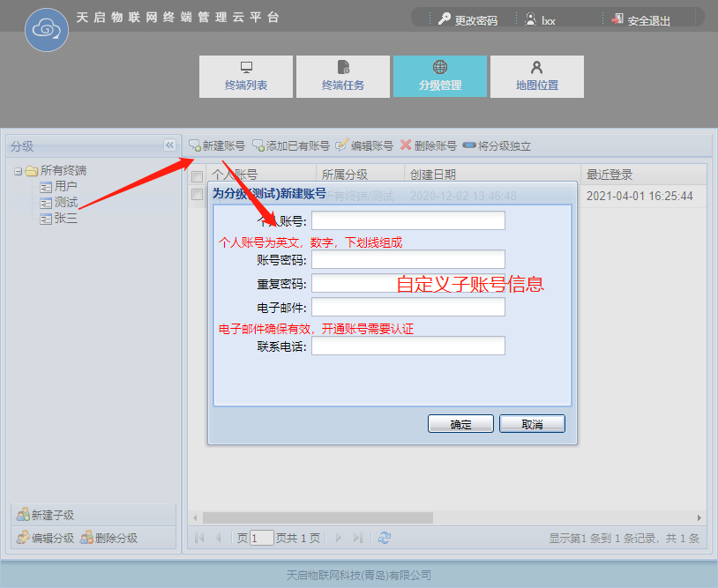
Task: Cancel the dialog with 取消
Action: [532, 424]
